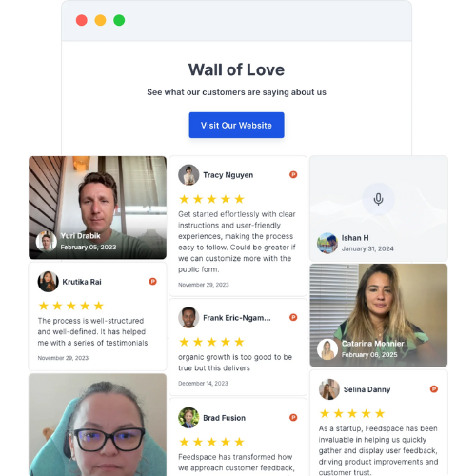The image size is (476, 476).
Task: Open Product Hunt badge on Selina Danny's review
Action: (434, 389)
